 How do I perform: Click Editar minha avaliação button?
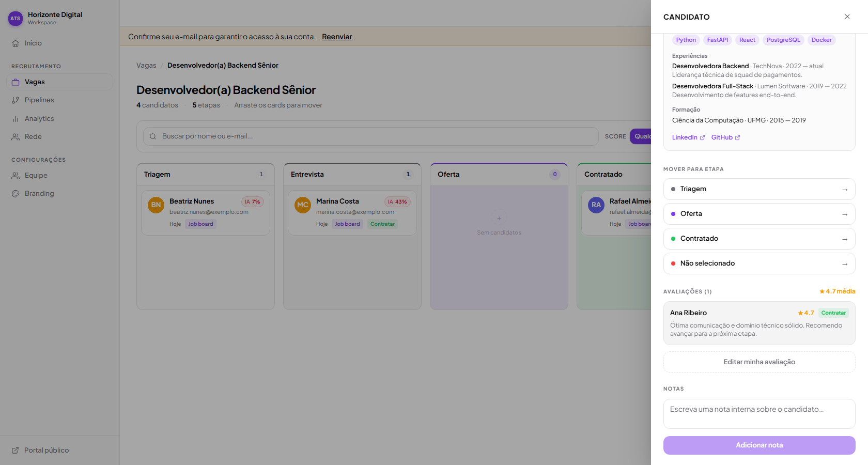pos(759,362)
